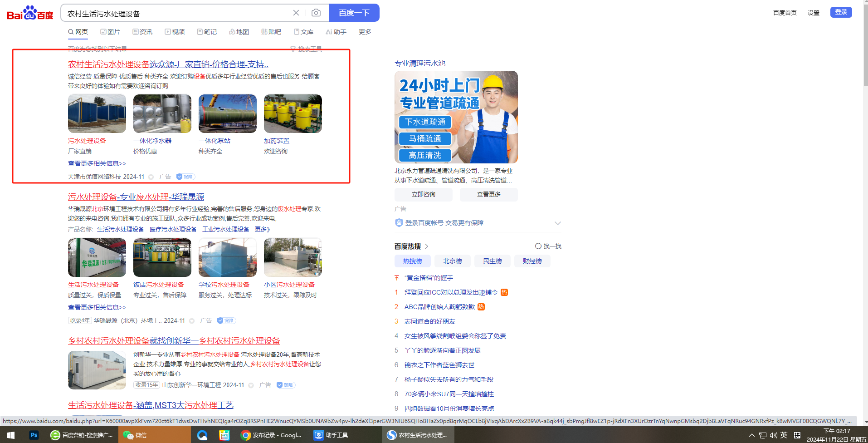Toggle the 英 input language indicator

click(x=784, y=435)
